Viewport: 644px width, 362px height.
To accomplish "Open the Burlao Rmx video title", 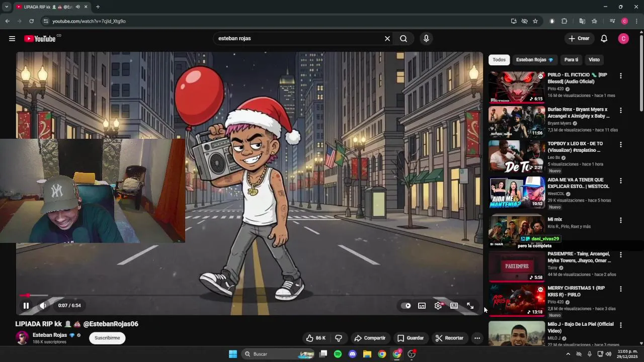I will click(x=578, y=113).
